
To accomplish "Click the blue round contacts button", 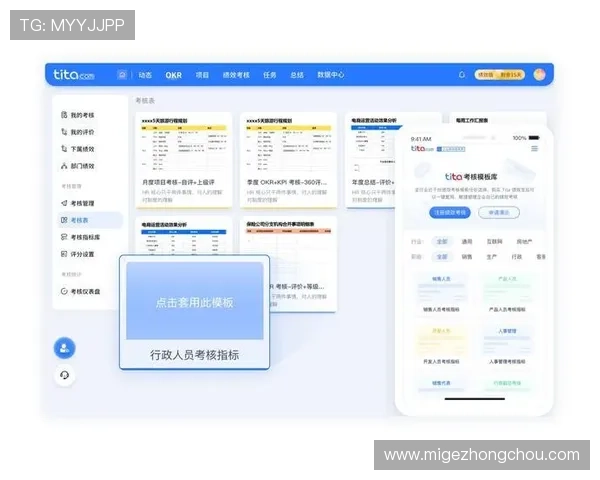I will click(64, 348).
